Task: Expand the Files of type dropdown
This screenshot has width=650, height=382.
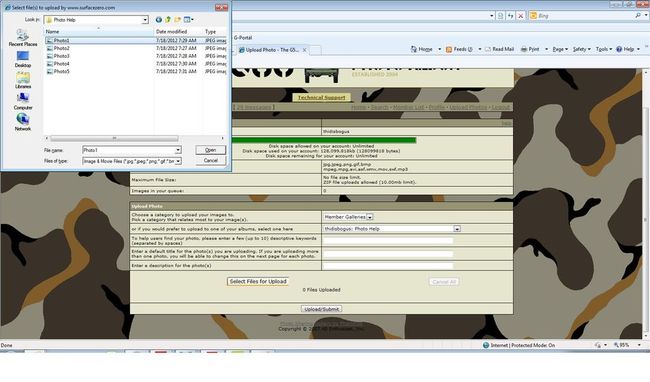Action: pos(178,161)
